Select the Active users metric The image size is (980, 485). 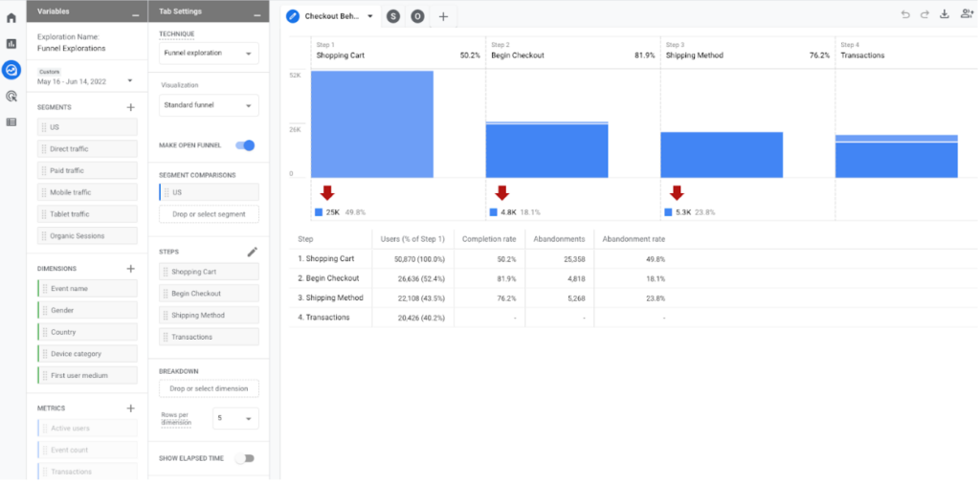pos(87,429)
